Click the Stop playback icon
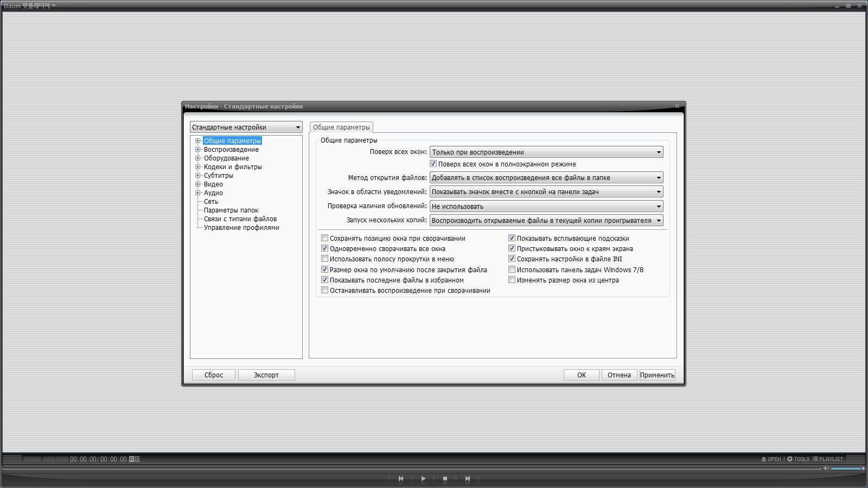 coord(445,479)
